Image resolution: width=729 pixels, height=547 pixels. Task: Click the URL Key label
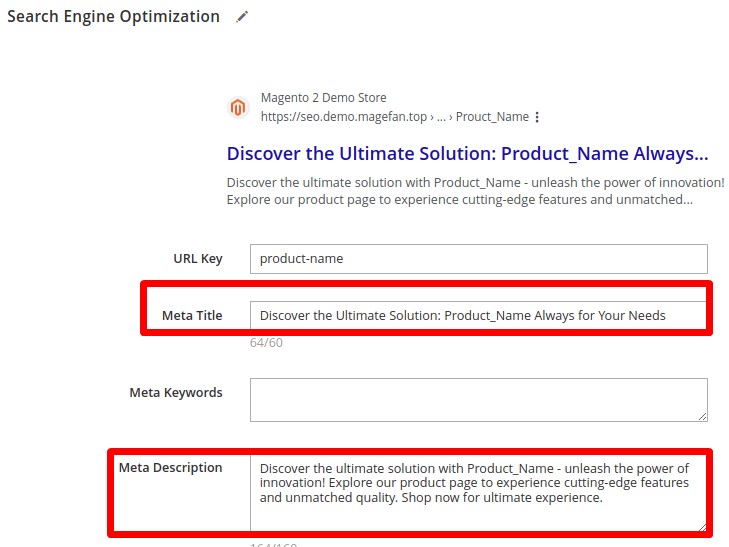(198, 259)
